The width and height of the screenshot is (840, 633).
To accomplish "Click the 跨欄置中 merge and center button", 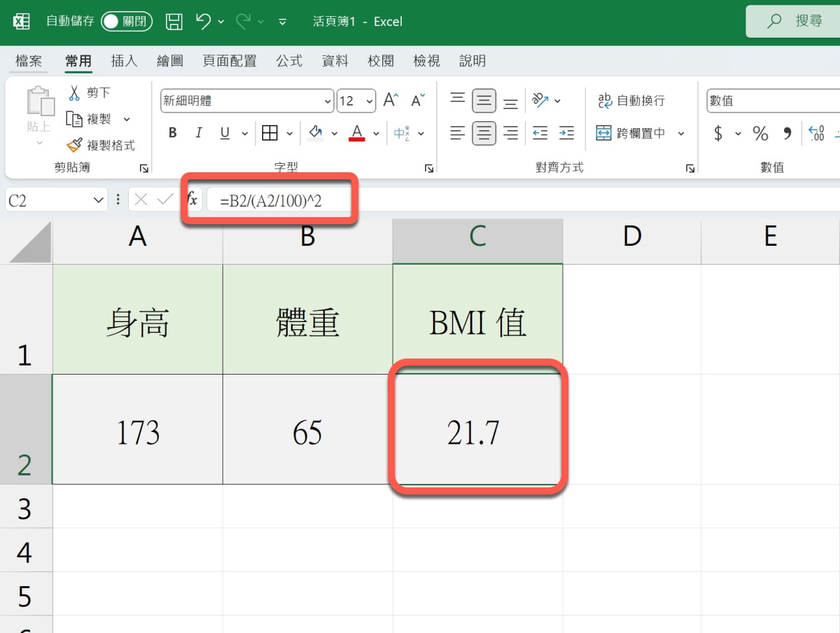I will pyautogui.click(x=632, y=133).
